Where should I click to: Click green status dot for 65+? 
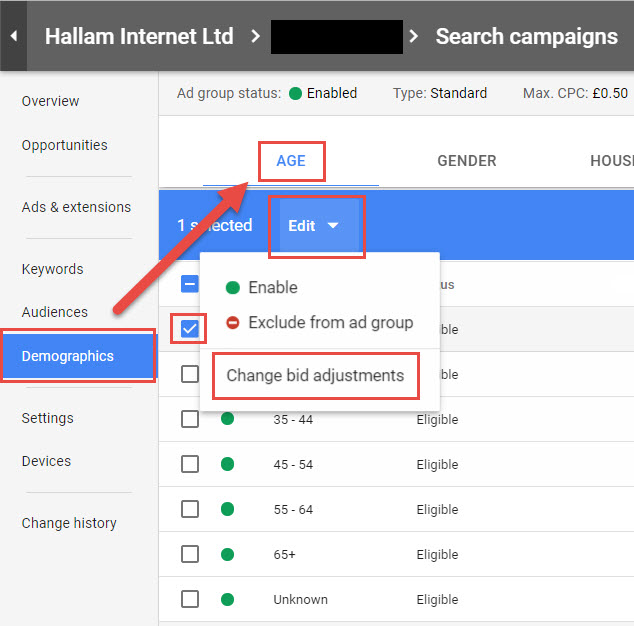pyautogui.click(x=228, y=554)
